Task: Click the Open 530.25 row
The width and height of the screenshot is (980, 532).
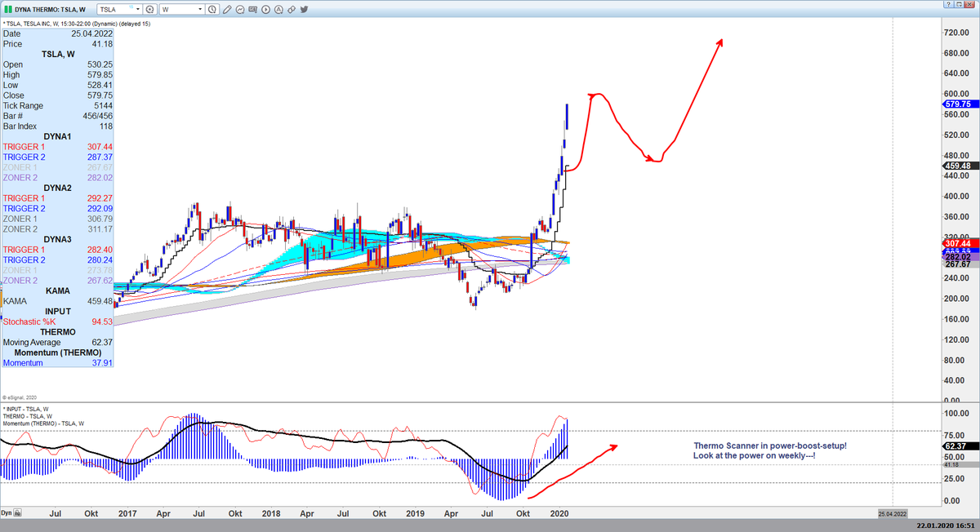Action: pyautogui.click(x=57, y=64)
